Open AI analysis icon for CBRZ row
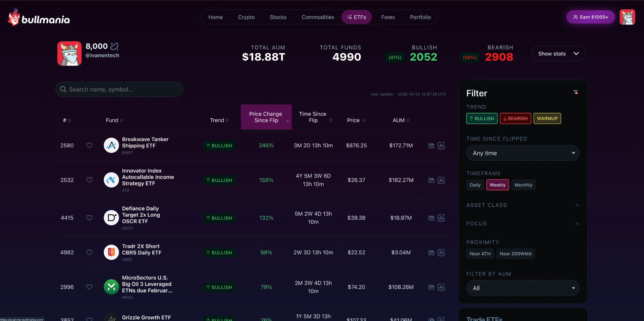The image size is (644, 321). [x=441, y=252]
